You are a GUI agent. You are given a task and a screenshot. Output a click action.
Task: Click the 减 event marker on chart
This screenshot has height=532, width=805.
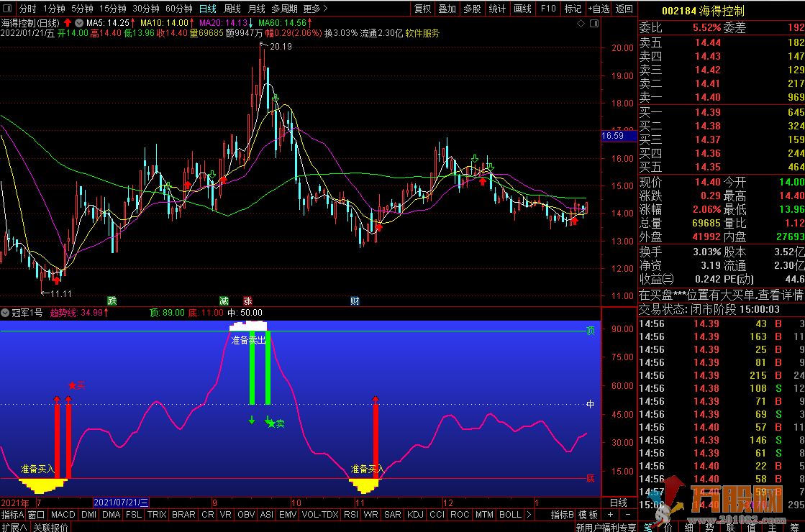coord(224,301)
